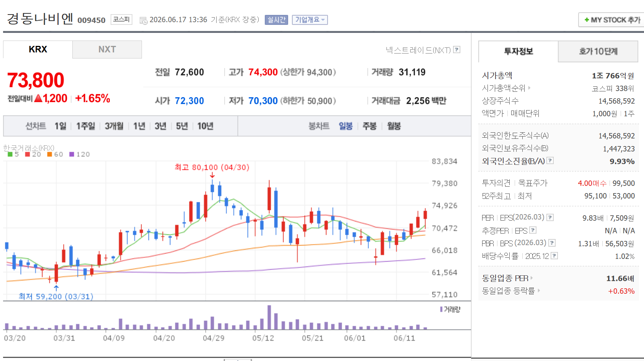This screenshot has width=644, height=361.
Task: Click the red 20-day moving average legend
Action: [x=33, y=154]
